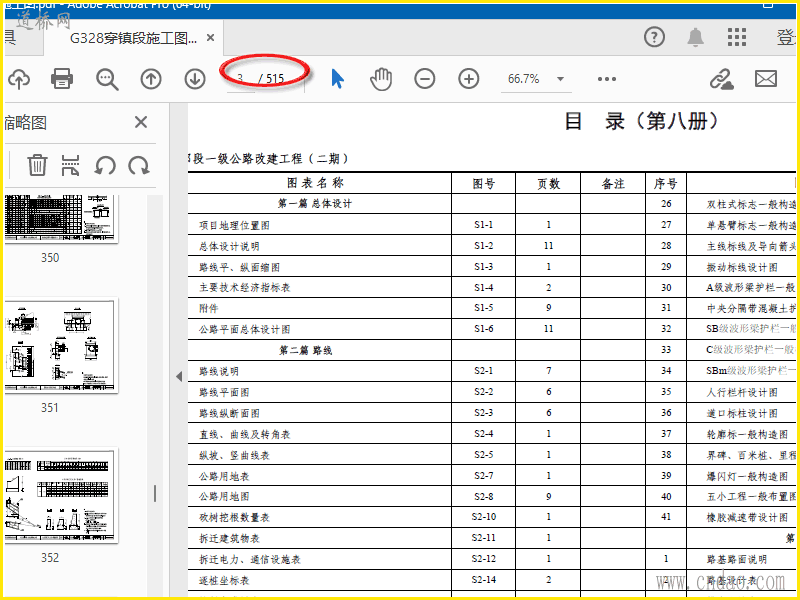Click the 登 sign-in button

[x=786, y=37]
